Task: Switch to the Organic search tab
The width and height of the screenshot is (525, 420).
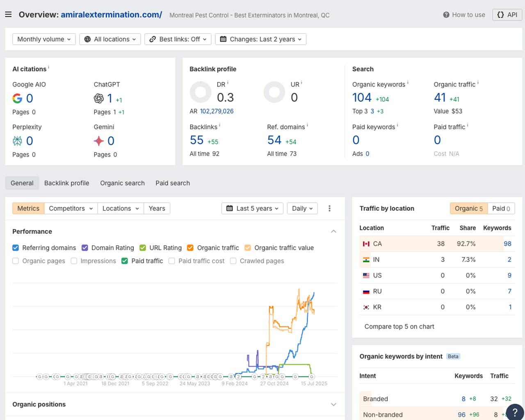Action: tap(122, 183)
